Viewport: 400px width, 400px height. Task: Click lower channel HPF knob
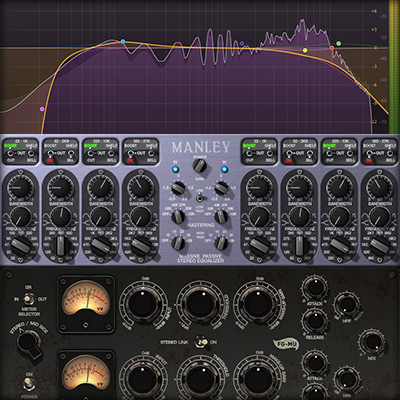tap(347, 379)
